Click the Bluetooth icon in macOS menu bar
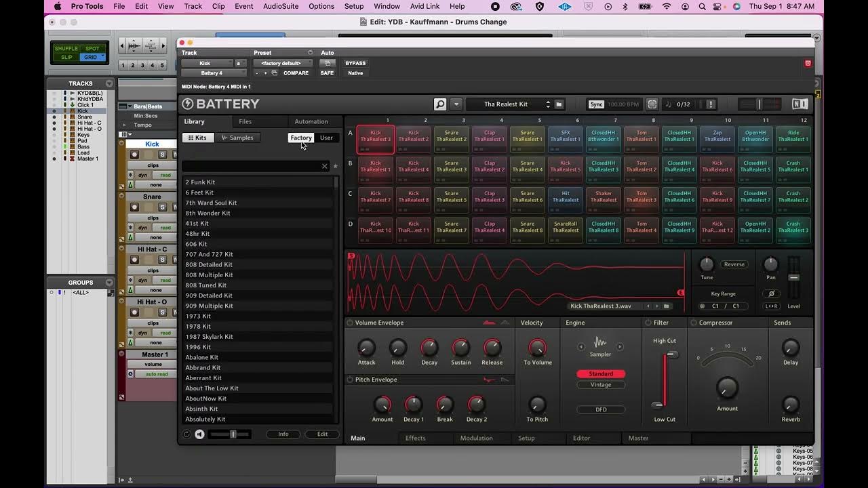Viewport: 868px width, 488px height. pos(625,6)
